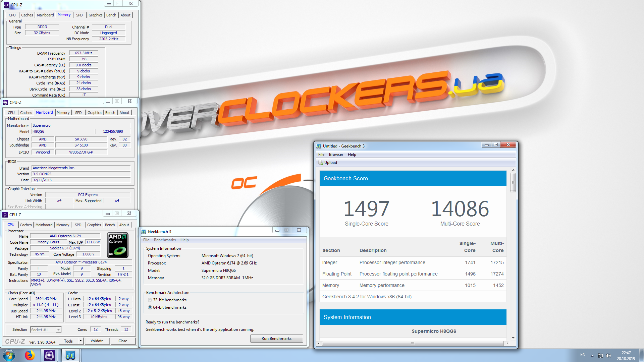The width and height of the screenshot is (644, 362).
Task: Click the Core Speed value 2694.43 MHz
Action: (46, 299)
